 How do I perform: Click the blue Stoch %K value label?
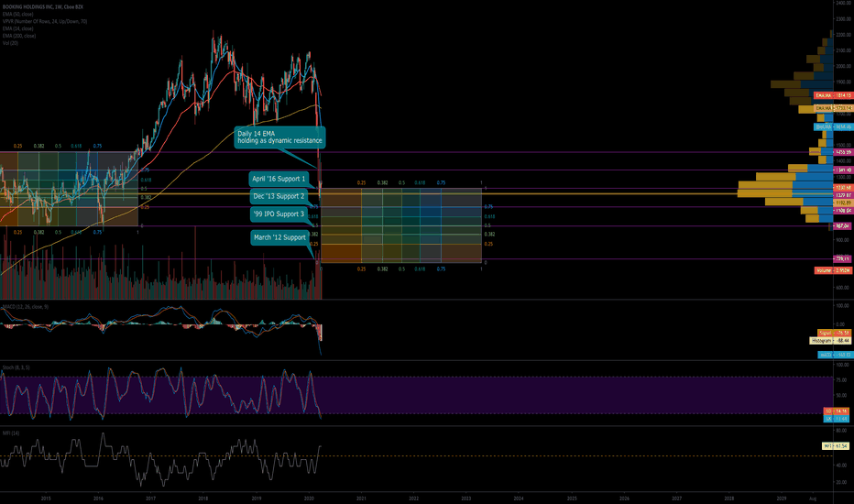(x=836, y=419)
